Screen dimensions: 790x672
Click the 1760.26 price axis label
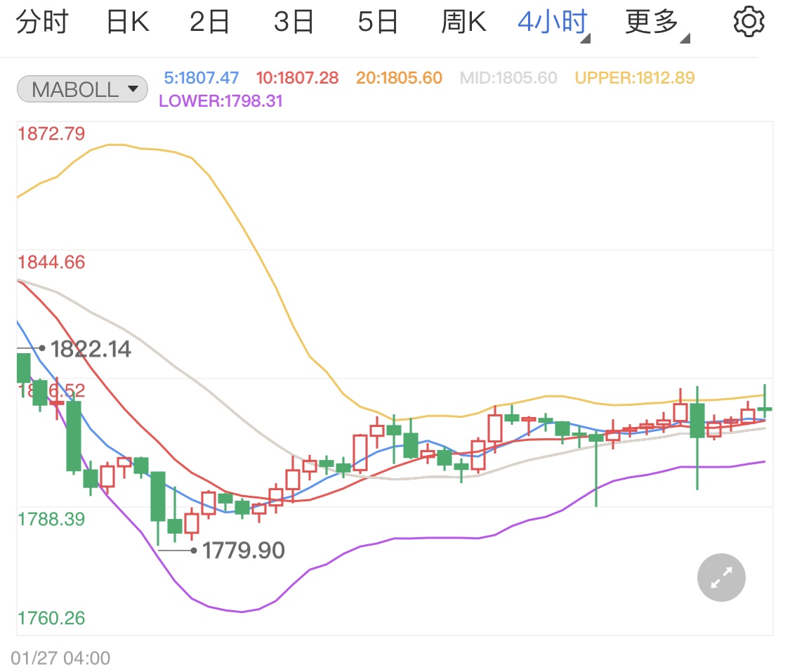51,618
